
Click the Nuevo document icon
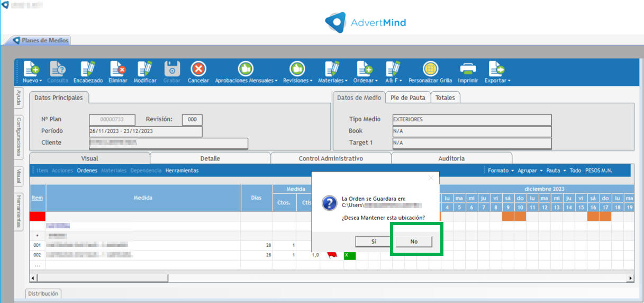(31, 69)
